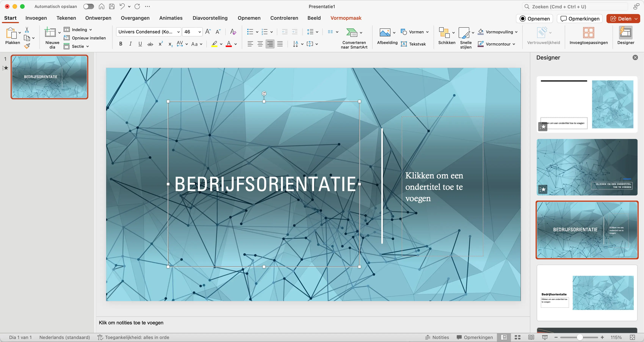Toggle Automatisch opslaan switch
Image resolution: width=644 pixels, height=342 pixels.
tap(89, 6)
